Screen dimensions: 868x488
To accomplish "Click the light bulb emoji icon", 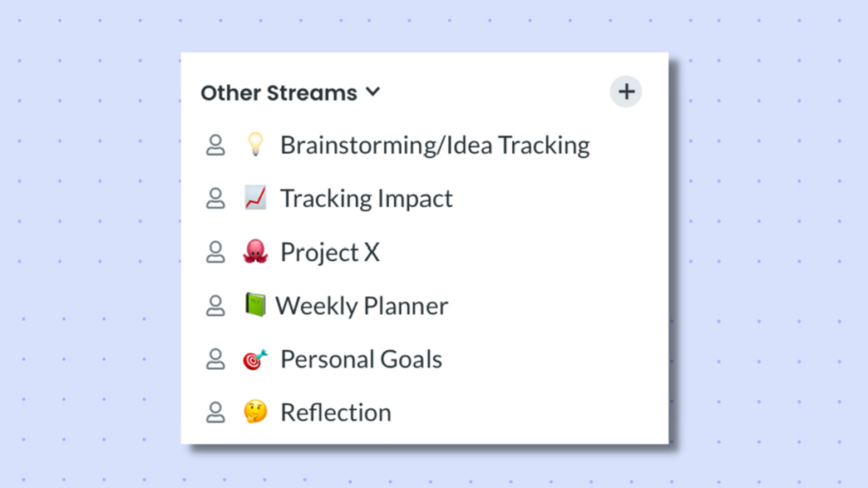I will pos(255,144).
